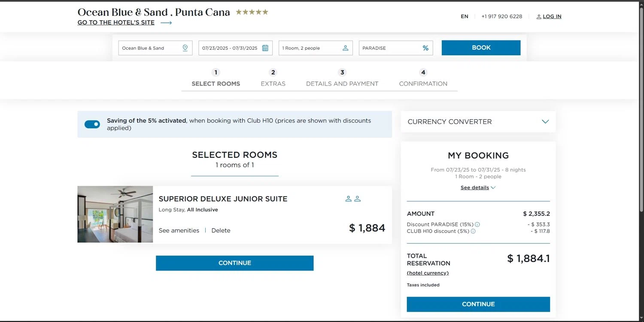
Task: Click the blue BOOK button
Action: point(481,48)
